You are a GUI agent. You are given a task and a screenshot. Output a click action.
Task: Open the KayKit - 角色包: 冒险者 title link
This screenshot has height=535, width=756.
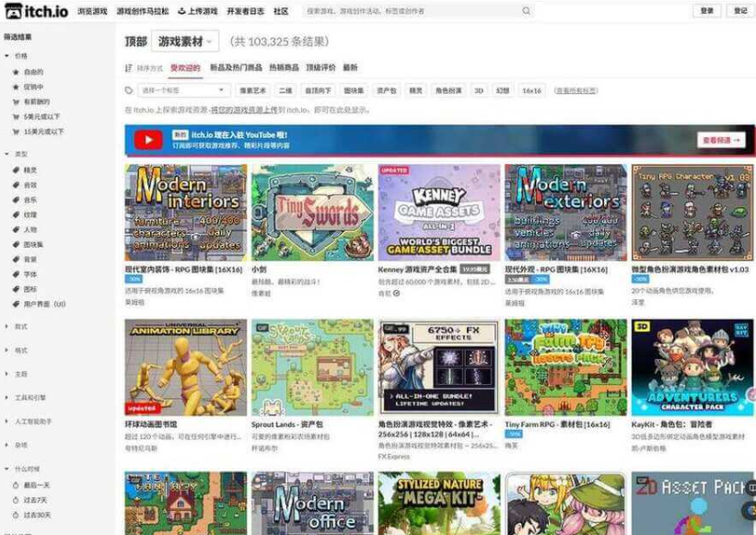[x=671, y=425]
